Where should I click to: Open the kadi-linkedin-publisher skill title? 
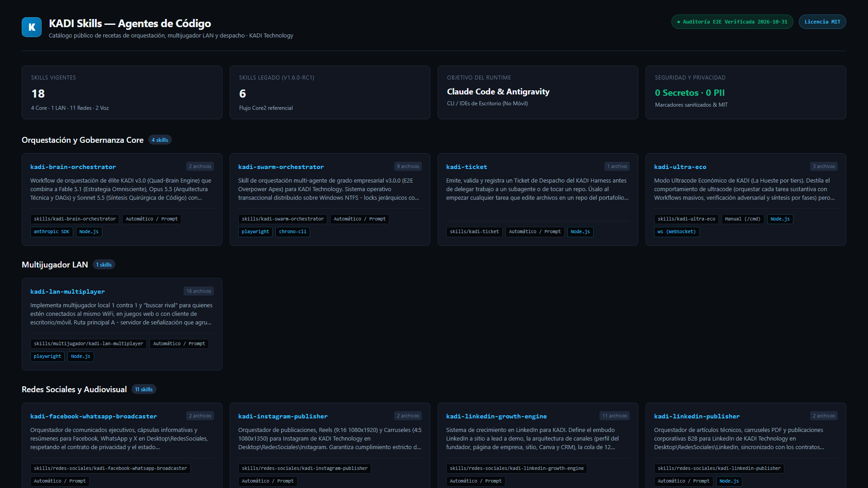pyautogui.click(x=697, y=416)
